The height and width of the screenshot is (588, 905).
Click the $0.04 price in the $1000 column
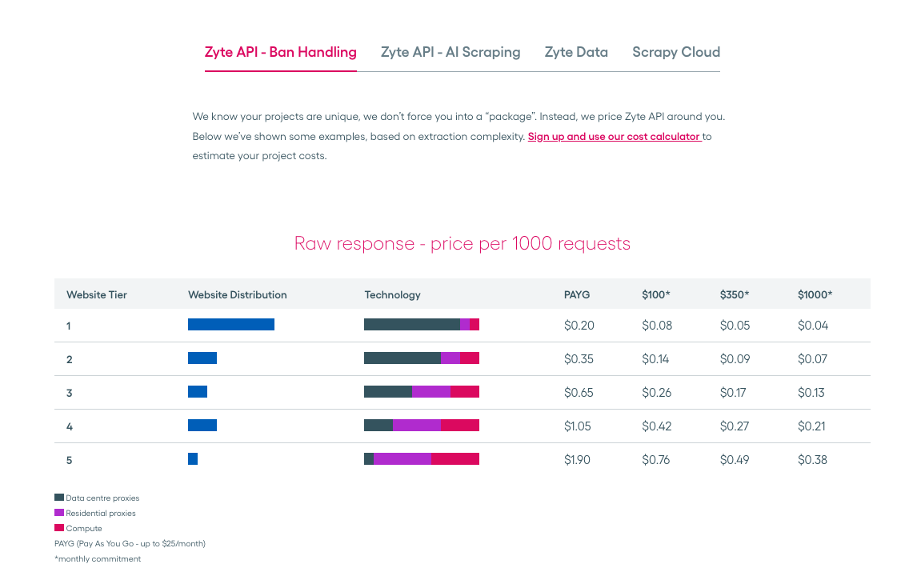click(812, 325)
